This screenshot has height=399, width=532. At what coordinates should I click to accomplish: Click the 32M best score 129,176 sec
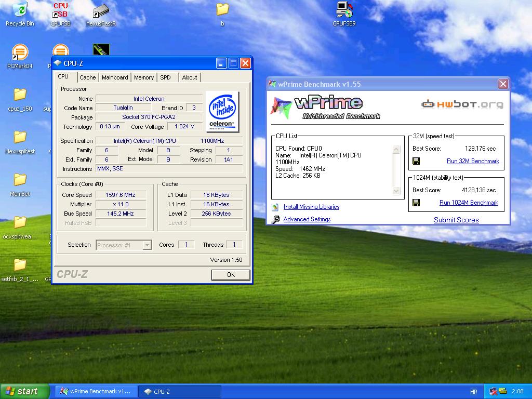(x=480, y=149)
